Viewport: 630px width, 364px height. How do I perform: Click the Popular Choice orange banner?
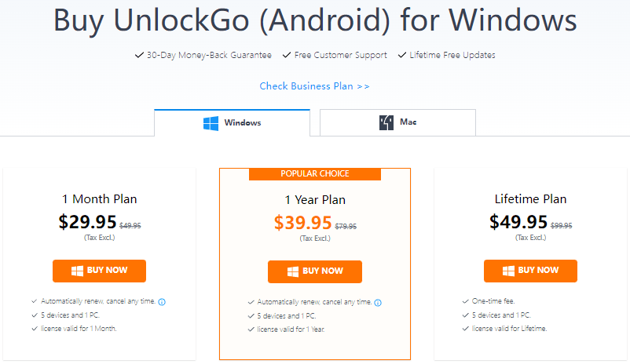pyautogui.click(x=314, y=173)
